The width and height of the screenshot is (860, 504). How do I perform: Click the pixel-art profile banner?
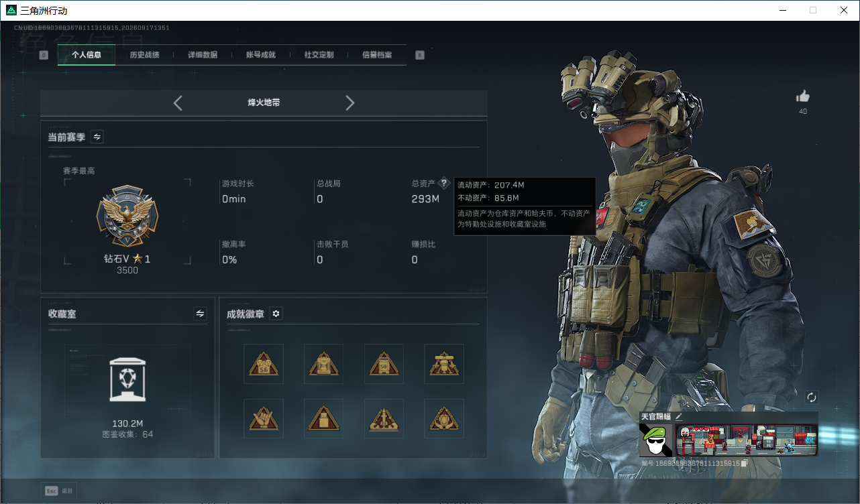point(746,440)
